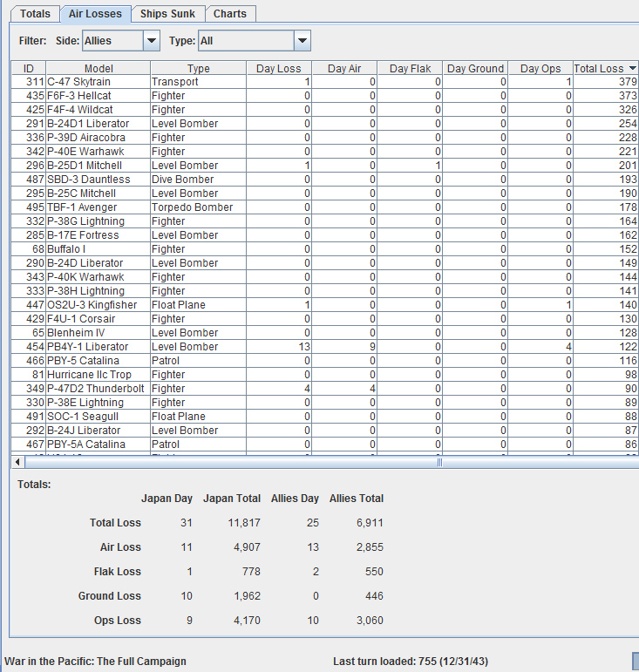
Task: Click Dive Bomber type cell
Action: click(x=199, y=180)
